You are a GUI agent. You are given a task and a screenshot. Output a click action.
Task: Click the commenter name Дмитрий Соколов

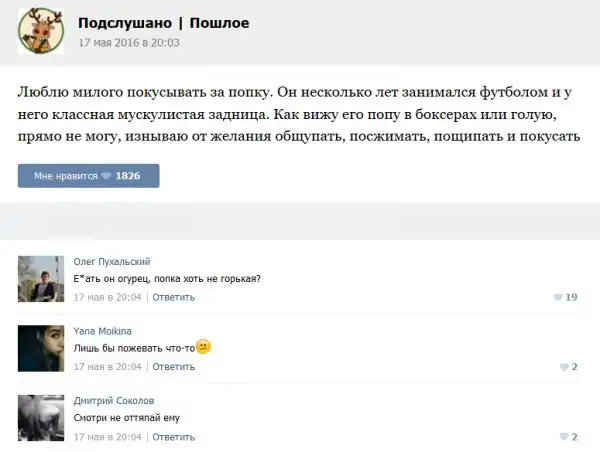(113, 401)
